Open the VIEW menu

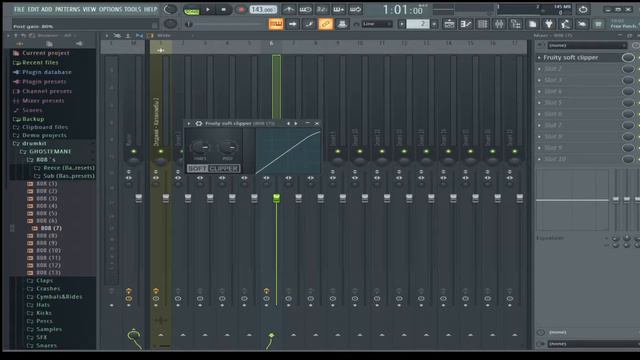coord(89,9)
